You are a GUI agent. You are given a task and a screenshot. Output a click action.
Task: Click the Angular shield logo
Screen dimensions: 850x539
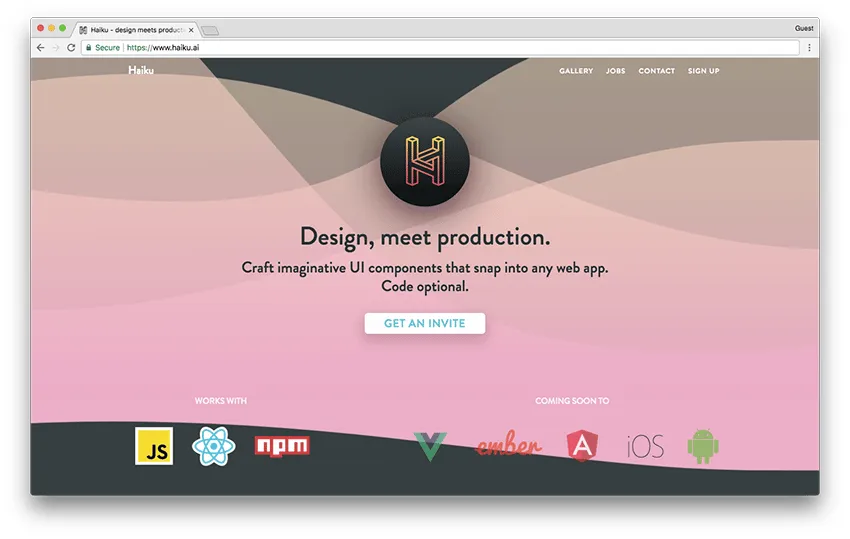click(x=582, y=446)
